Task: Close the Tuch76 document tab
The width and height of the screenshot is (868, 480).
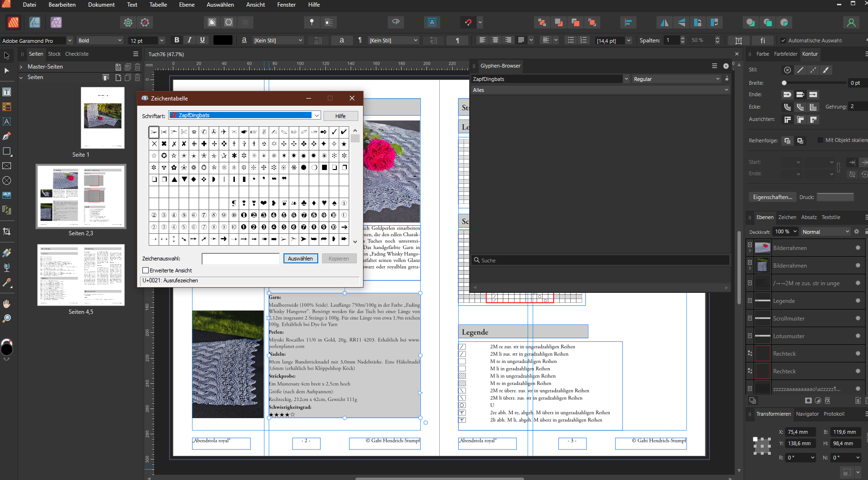Action: (737, 54)
